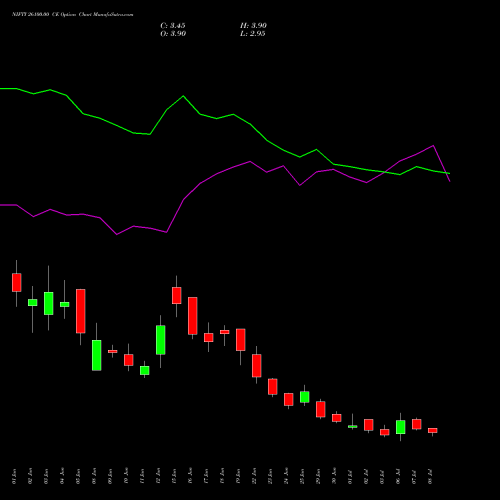Click the '15 Jun' date label
Viewport: 500px width, 500px height.
174,476
